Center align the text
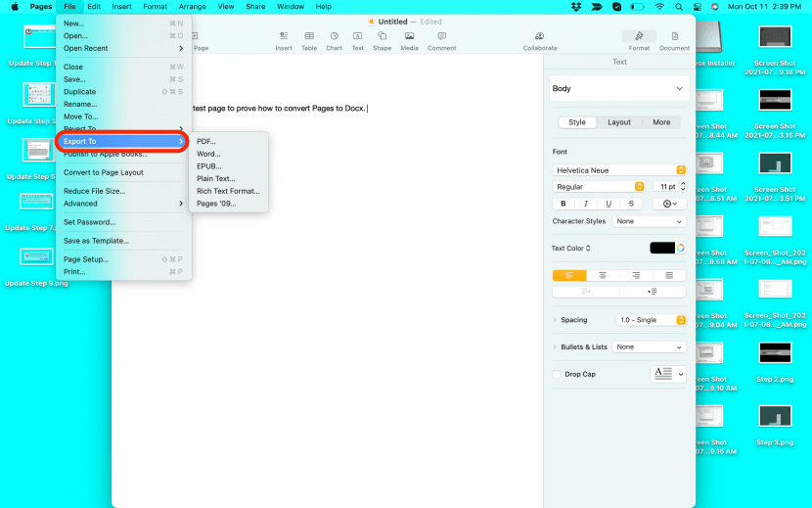The image size is (812, 508). (603, 275)
